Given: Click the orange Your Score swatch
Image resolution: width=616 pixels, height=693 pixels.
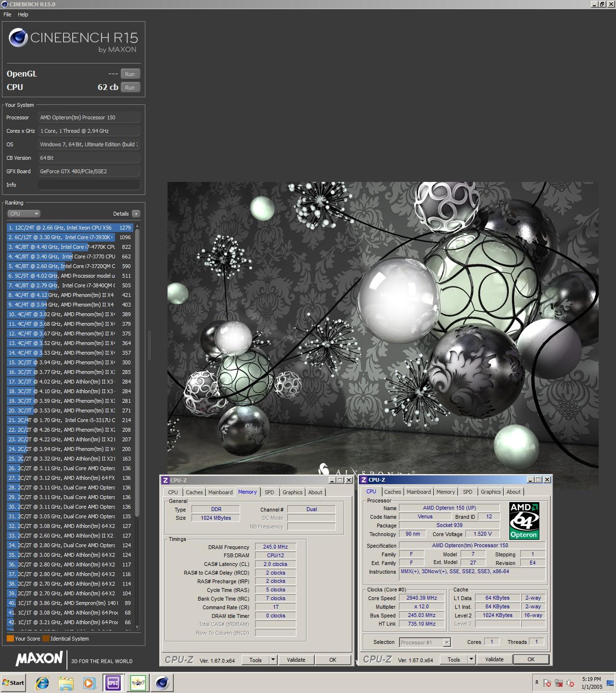Looking at the screenshot, I should pos(10,639).
